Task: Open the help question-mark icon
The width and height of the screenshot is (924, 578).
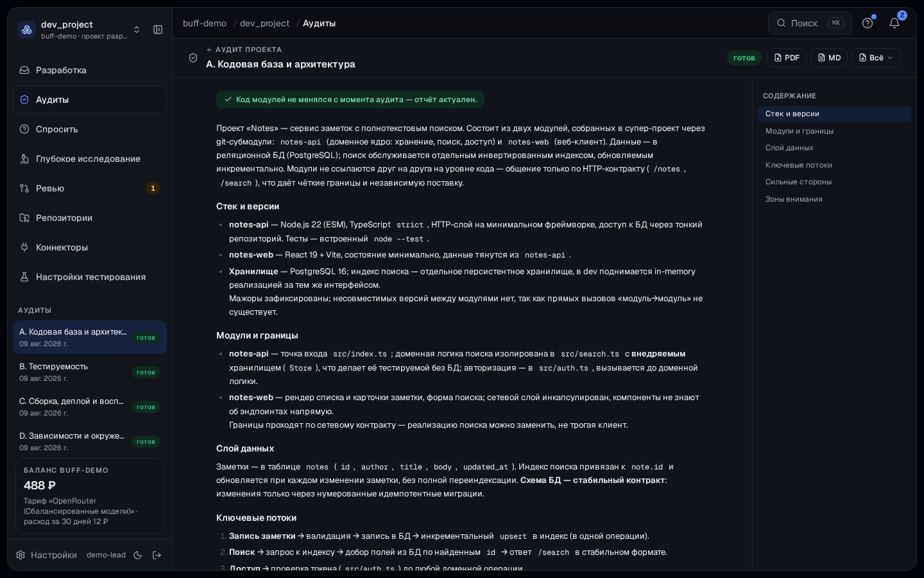Action: coord(868,23)
